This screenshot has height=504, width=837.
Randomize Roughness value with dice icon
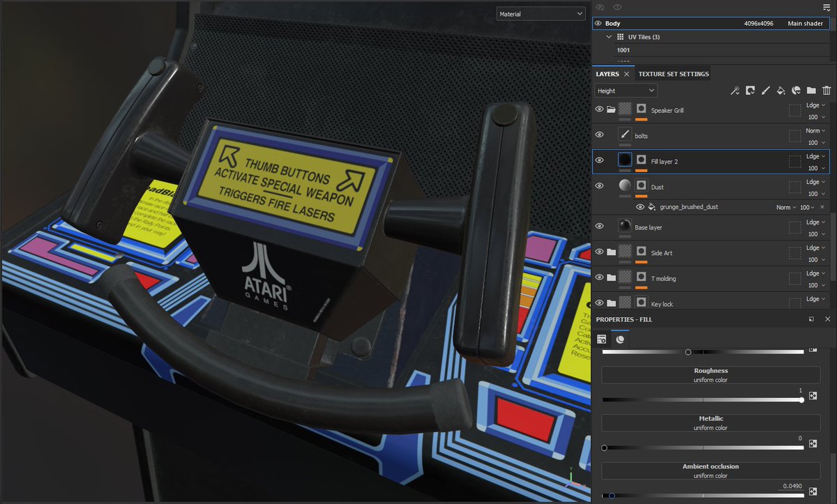[813, 396]
